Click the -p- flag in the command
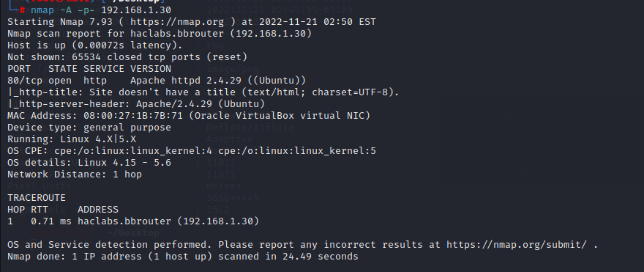Screen dimensions: 644x272 pyautogui.click(x=86, y=10)
